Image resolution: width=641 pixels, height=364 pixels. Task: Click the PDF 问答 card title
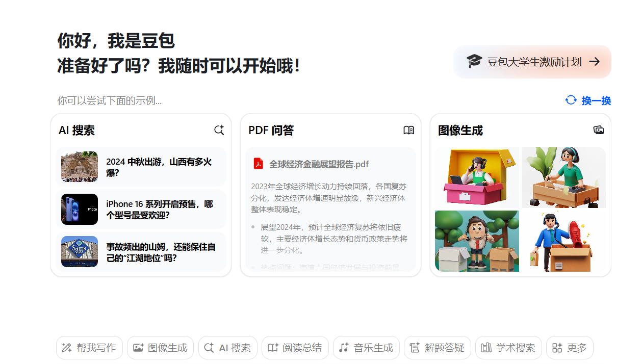coord(271,131)
